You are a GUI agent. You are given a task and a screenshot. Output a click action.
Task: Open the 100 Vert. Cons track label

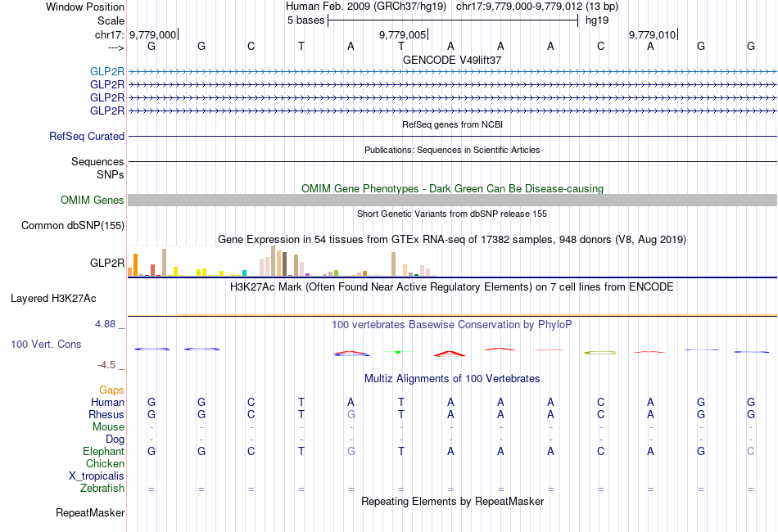[46, 344]
